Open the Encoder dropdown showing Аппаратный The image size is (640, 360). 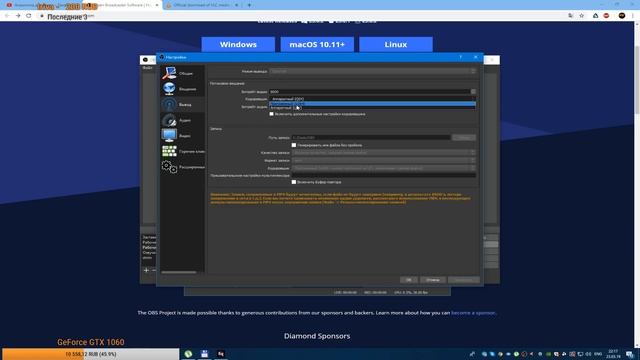tap(372, 99)
